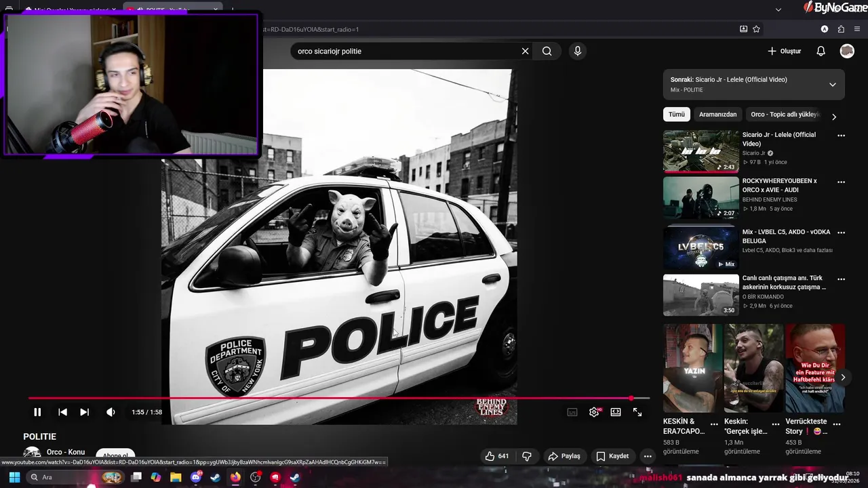Toggle subtitles on the video player
This screenshot has height=488, width=868.
pos(572,412)
